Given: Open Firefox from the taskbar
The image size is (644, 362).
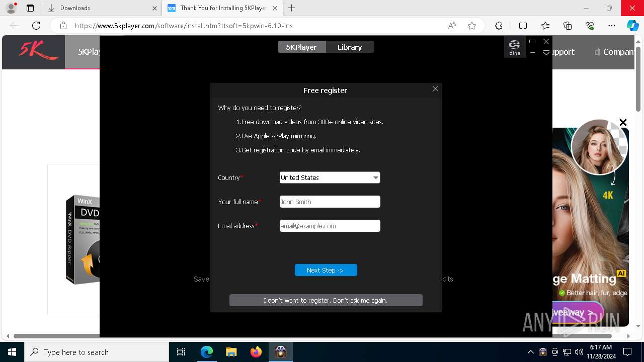Looking at the screenshot, I should click(256, 352).
